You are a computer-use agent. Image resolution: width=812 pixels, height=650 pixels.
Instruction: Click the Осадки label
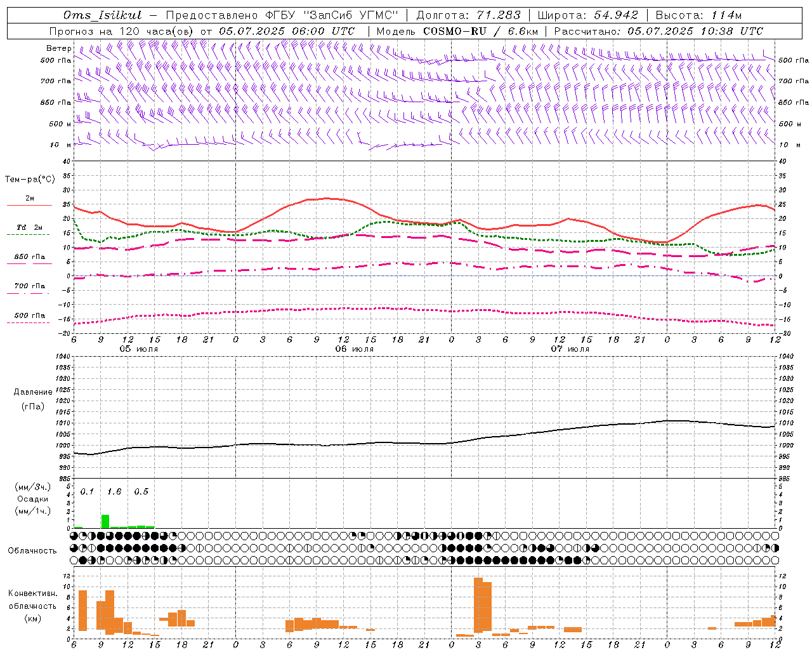[x=33, y=500]
